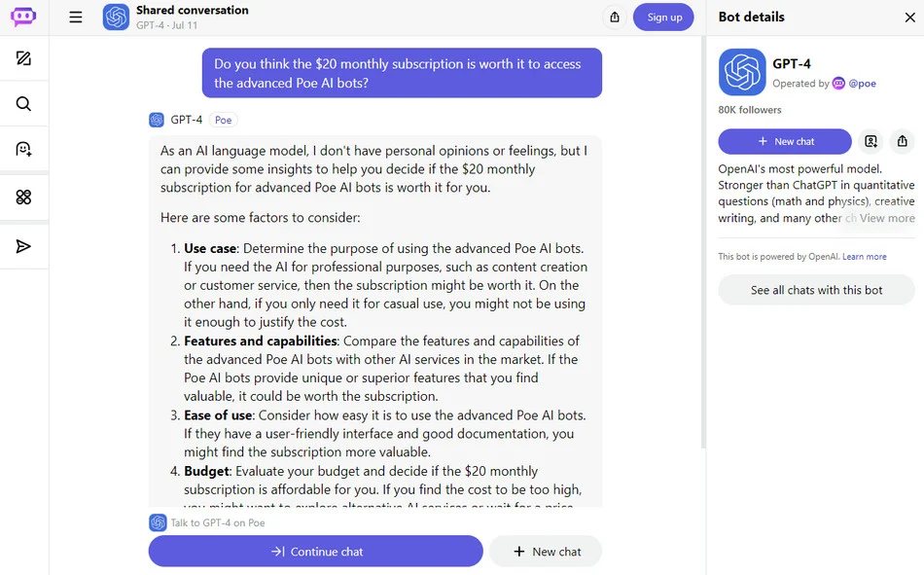
Task: Click the share icon in Bot details
Action: coord(903,141)
